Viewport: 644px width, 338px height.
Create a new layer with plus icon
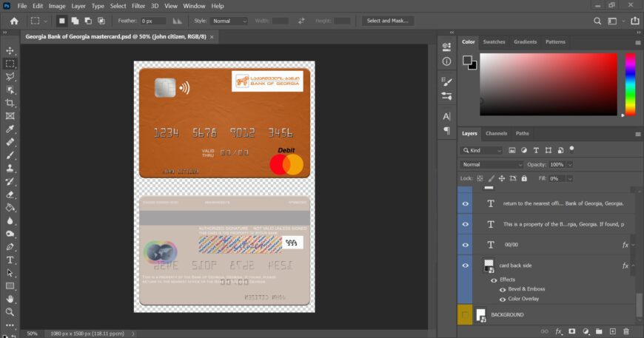click(612, 331)
